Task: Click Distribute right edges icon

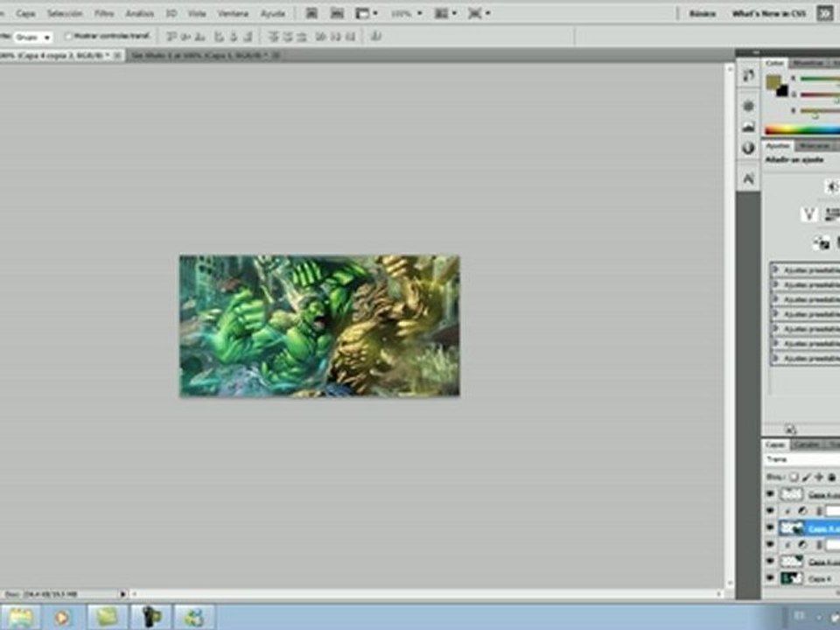Action: (x=350, y=37)
